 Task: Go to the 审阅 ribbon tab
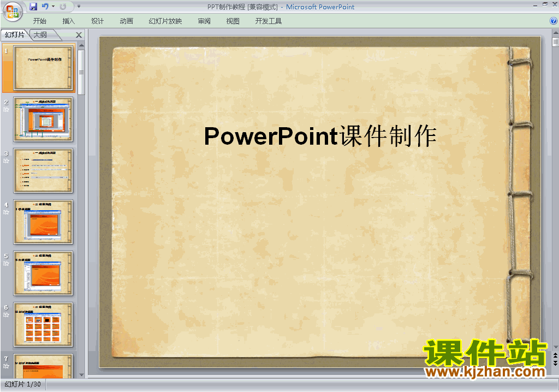click(x=204, y=21)
